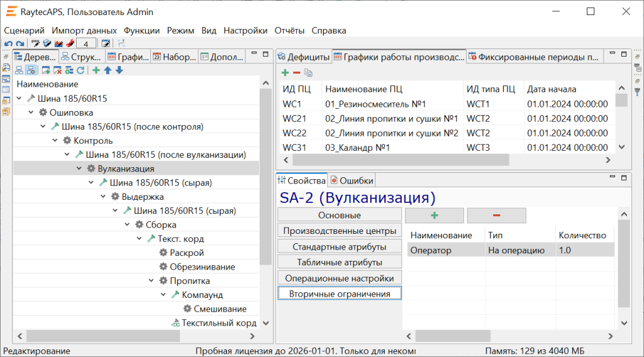Click the copy icon above the work-center table
This screenshot has height=357, width=644.
tap(308, 73)
